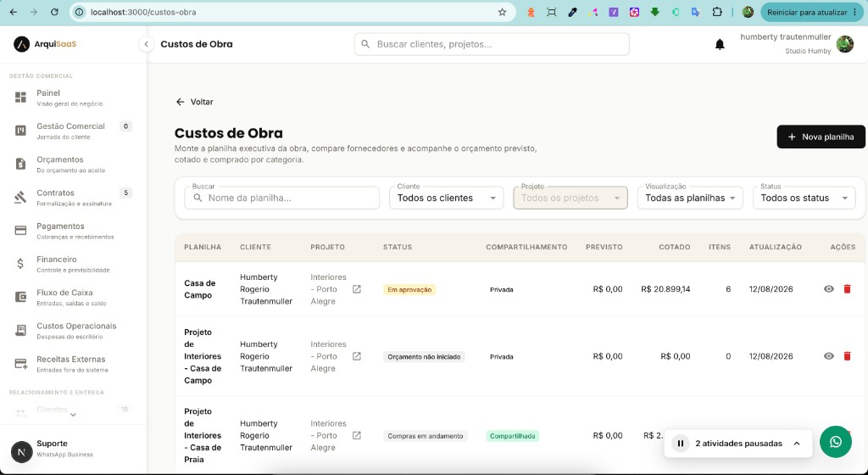868x475 pixels.
Task: Click the eyedropper extension icon
Action: [x=572, y=12]
